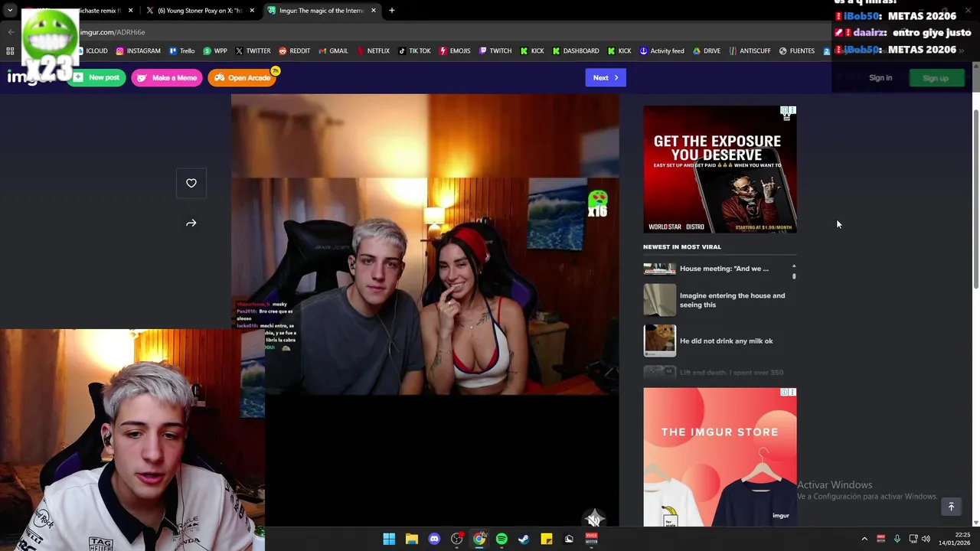Click the muted speaker icon on the video
Image resolution: width=980 pixels, height=551 pixels.
(593, 520)
